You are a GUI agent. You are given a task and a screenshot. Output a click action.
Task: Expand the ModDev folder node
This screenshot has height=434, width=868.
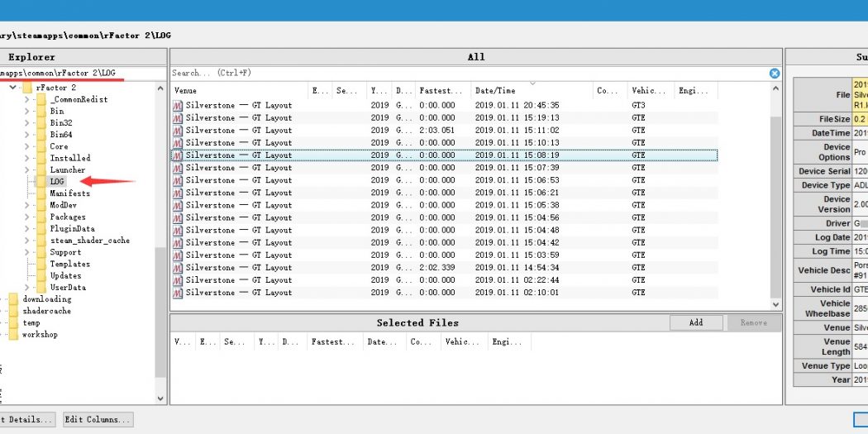pyautogui.click(x=26, y=205)
